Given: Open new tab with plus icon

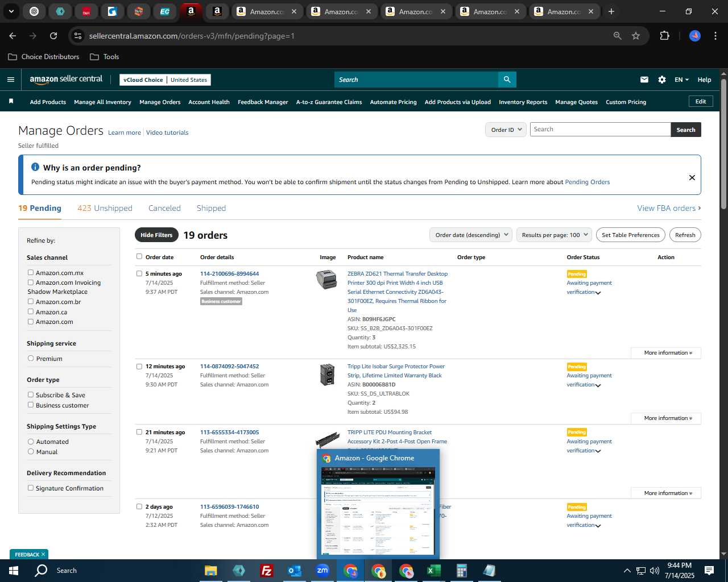Looking at the screenshot, I should click(x=611, y=11).
